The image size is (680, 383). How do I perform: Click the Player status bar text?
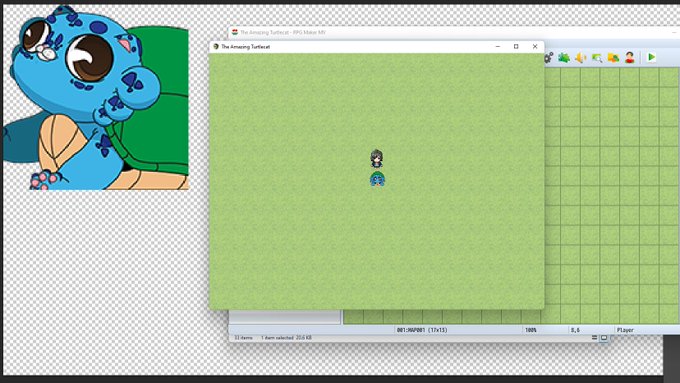tap(625, 330)
